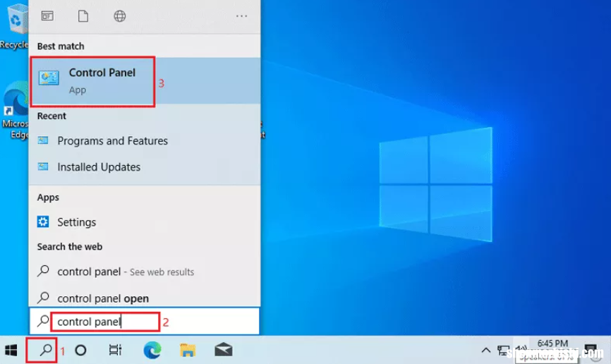Open File Explorer from the taskbar
The image size is (611, 364).
tap(188, 351)
